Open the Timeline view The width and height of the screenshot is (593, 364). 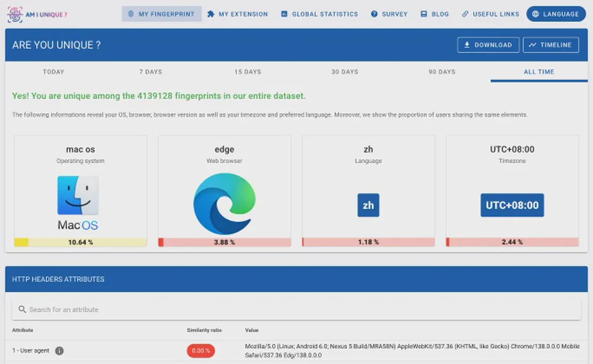coord(550,45)
